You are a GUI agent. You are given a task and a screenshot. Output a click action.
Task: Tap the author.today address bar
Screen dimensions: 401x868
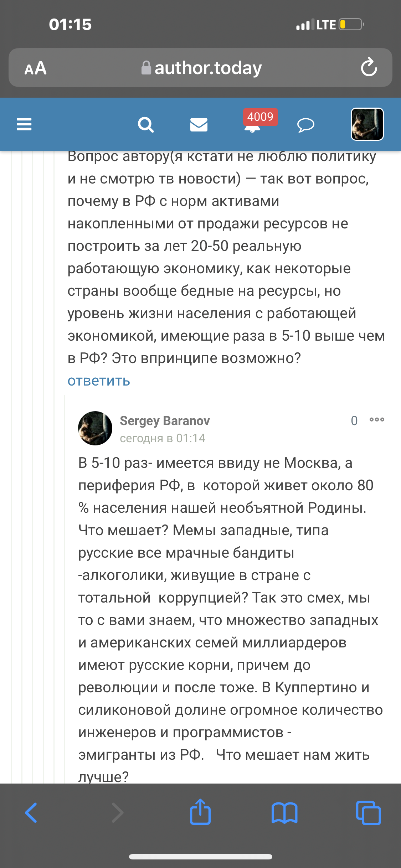(x=201, y=68)
